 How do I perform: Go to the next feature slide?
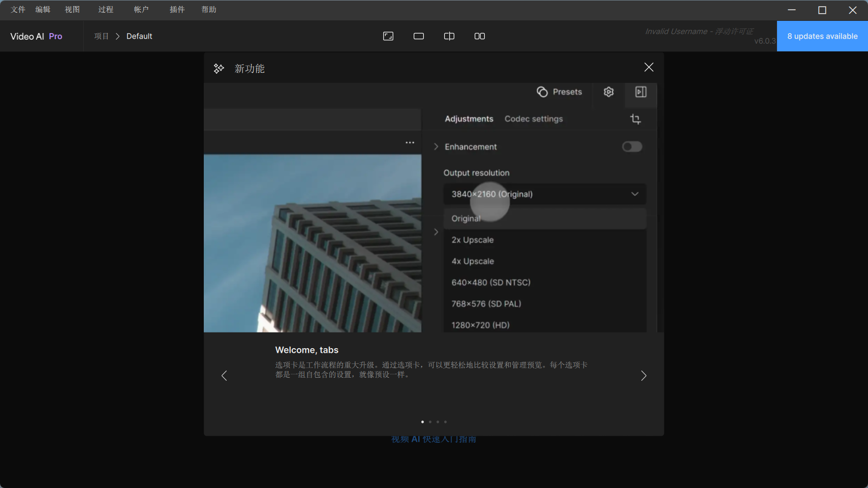pyautogui.click(x=644, y=376)
